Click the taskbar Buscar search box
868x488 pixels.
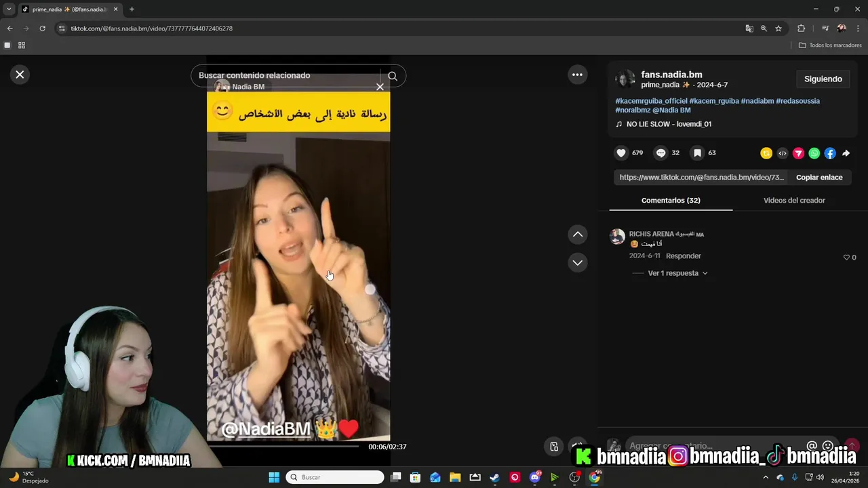pos(335,477)
